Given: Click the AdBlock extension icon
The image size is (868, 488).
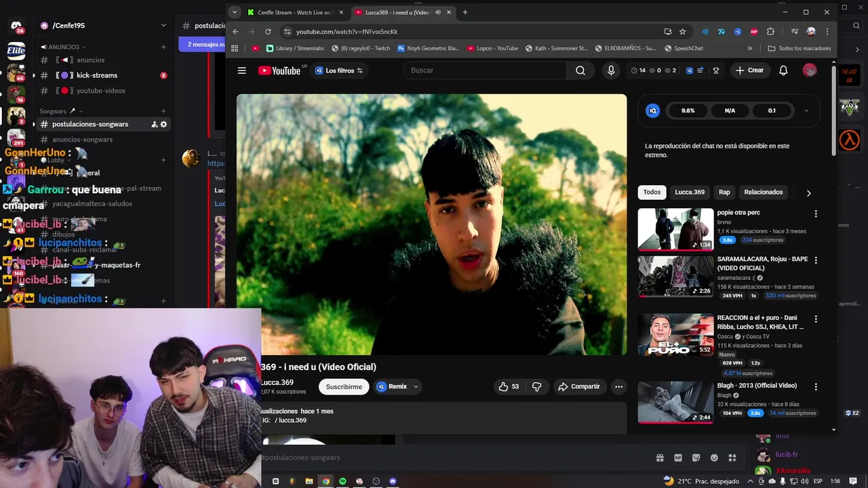Looking at the screenshot, I should pyautogui.click(x=754, y=31).
